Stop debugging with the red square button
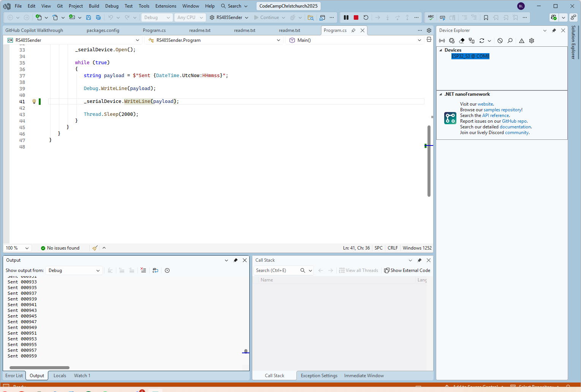Viewport: 581px width, 392px height. coord(356,17)
